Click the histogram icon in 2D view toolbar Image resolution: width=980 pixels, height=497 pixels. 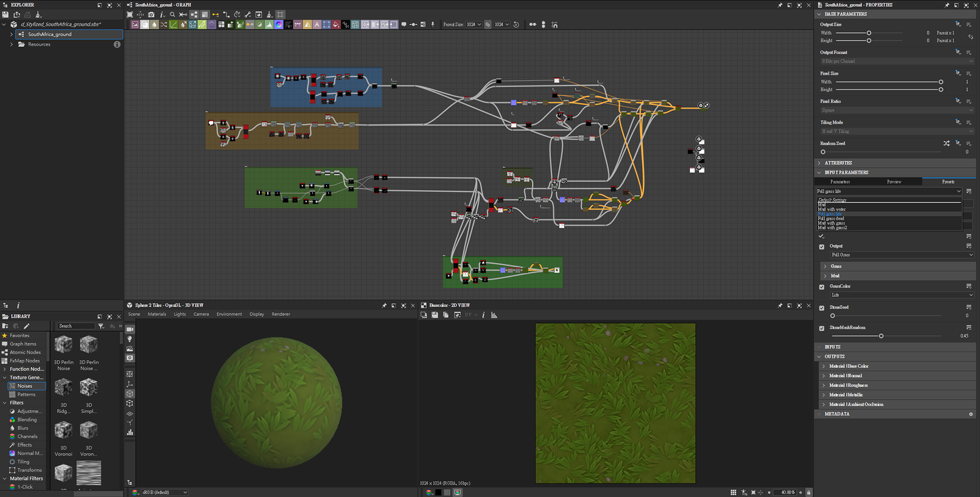point(494,315)
